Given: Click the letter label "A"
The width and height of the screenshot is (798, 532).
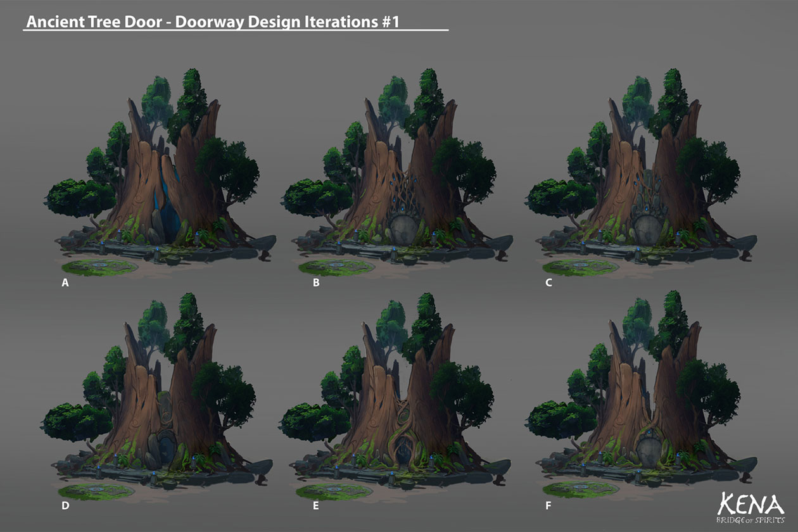Looking at the screenshot, I should [x=65, y=283].
